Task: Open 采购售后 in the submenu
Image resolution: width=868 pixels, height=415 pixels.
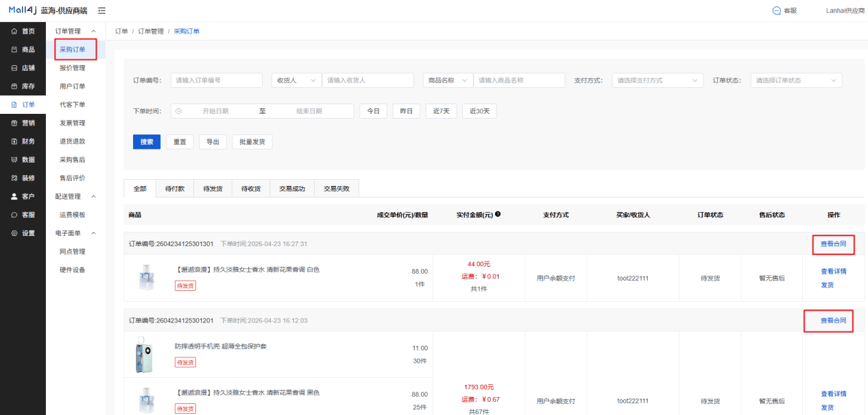Action: (73, 160)
